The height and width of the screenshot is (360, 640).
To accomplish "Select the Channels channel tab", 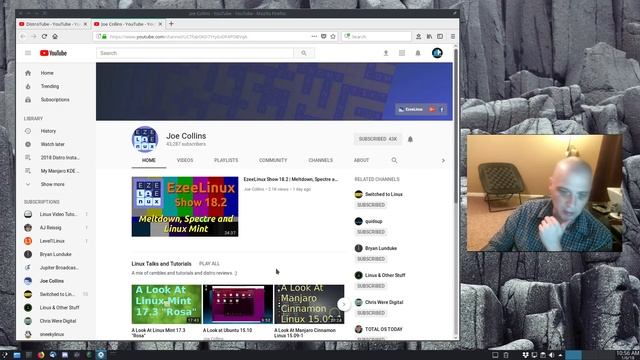I will [x=320, y=160].
